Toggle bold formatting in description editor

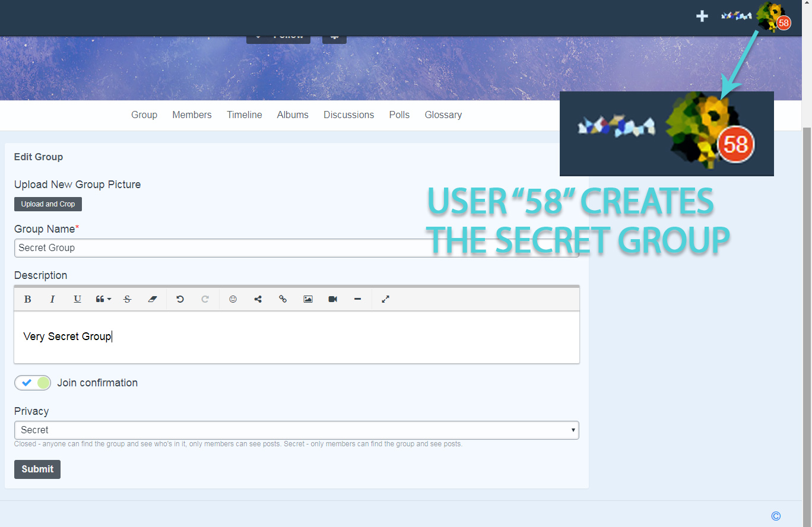click(x=27, y=299)
